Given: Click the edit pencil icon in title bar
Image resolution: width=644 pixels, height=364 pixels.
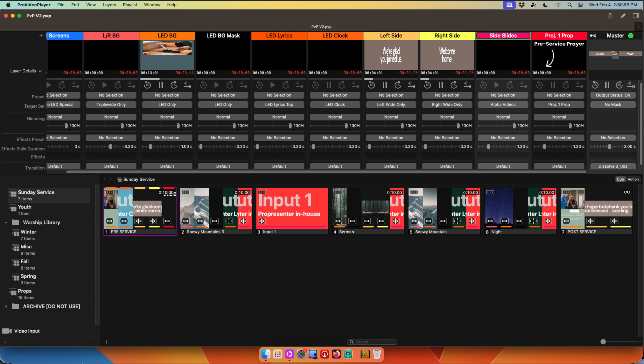Looking at the screenshot, I should click(x=623, y=16).
